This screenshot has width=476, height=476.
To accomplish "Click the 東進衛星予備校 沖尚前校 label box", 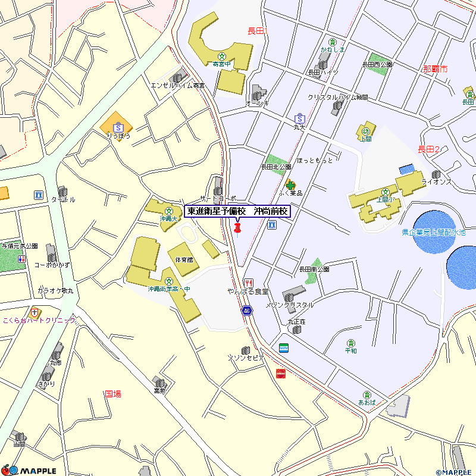I will (x=237, y=211).
